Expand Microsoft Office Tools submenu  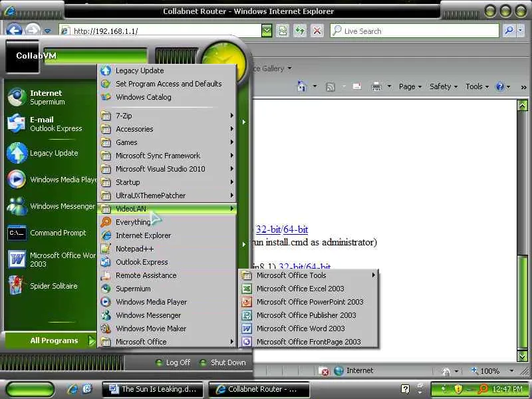[x=309, y=275]
